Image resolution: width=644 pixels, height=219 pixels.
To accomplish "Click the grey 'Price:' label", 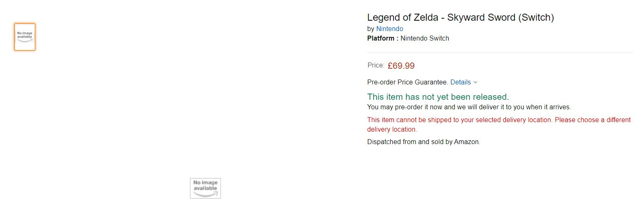I will (376, 65).
